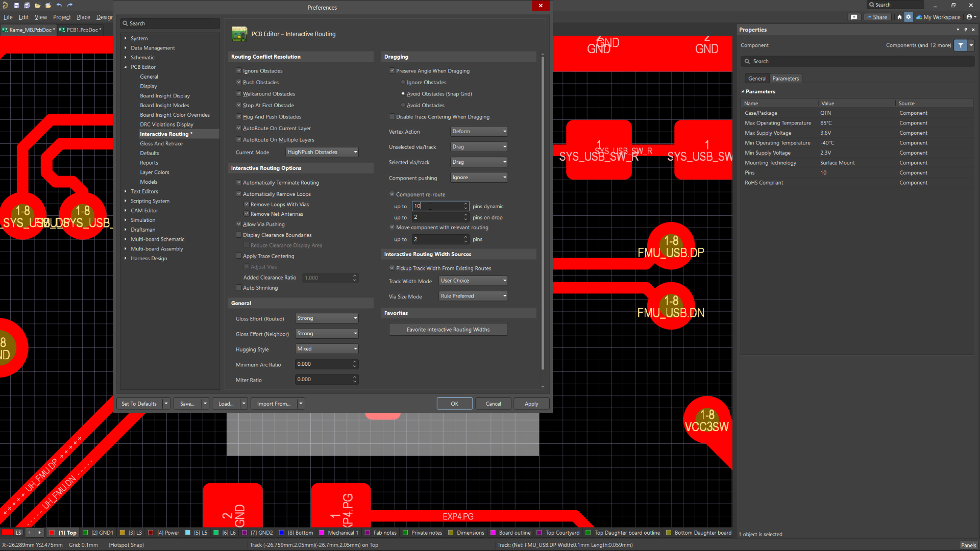
Task: Switch to the Parameters tab
Action: pyautogui.click(x=785, y=78)
